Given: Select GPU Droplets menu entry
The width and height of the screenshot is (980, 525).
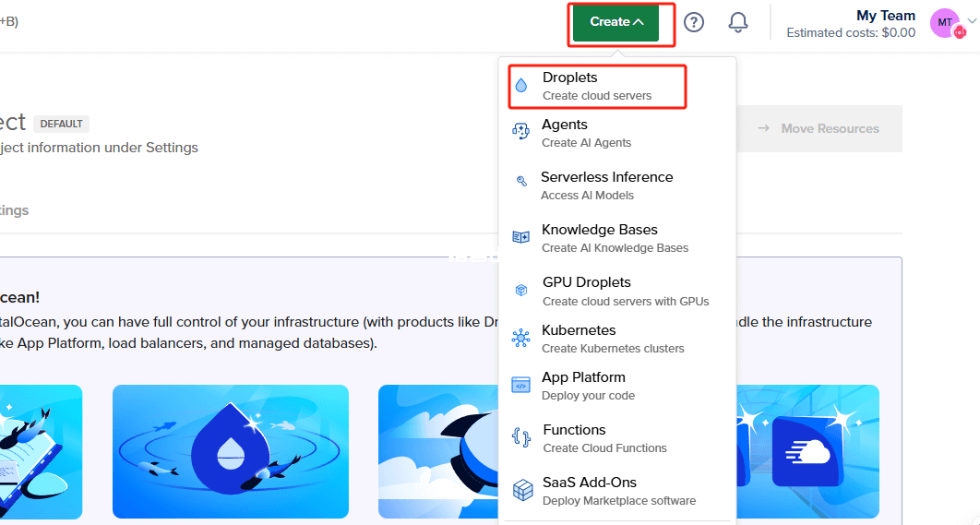Looking at the screenshot, I should (617, 292).
